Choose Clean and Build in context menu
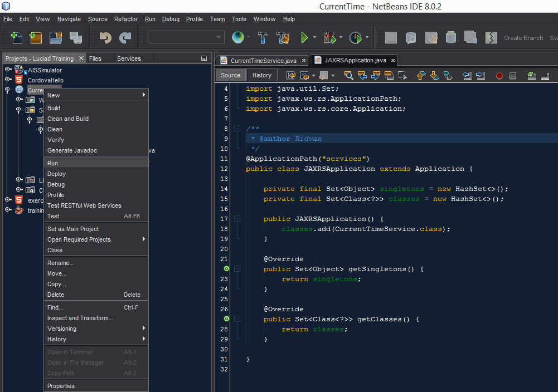558x392 pixels. click(x=96, y=119)
